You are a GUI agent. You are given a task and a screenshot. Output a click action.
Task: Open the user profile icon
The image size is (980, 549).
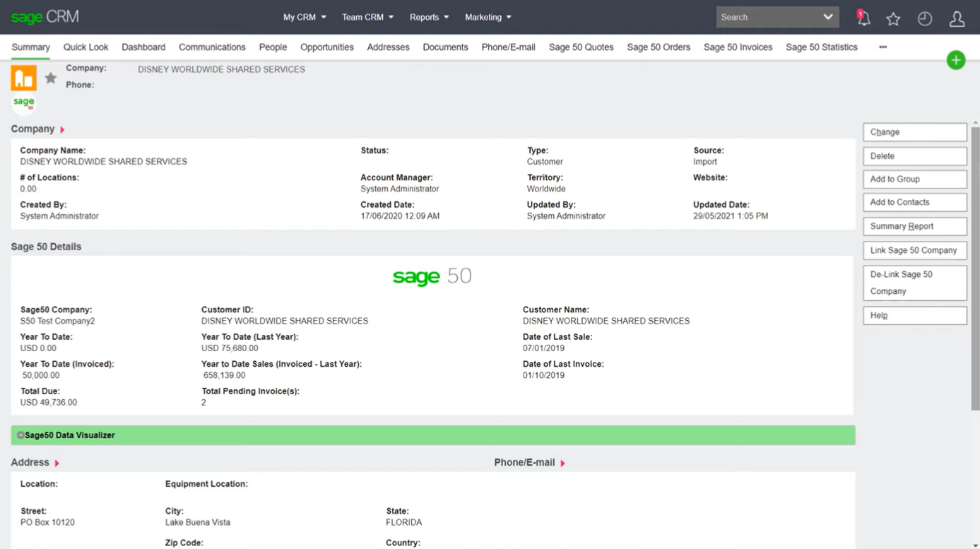click(957, 19)
